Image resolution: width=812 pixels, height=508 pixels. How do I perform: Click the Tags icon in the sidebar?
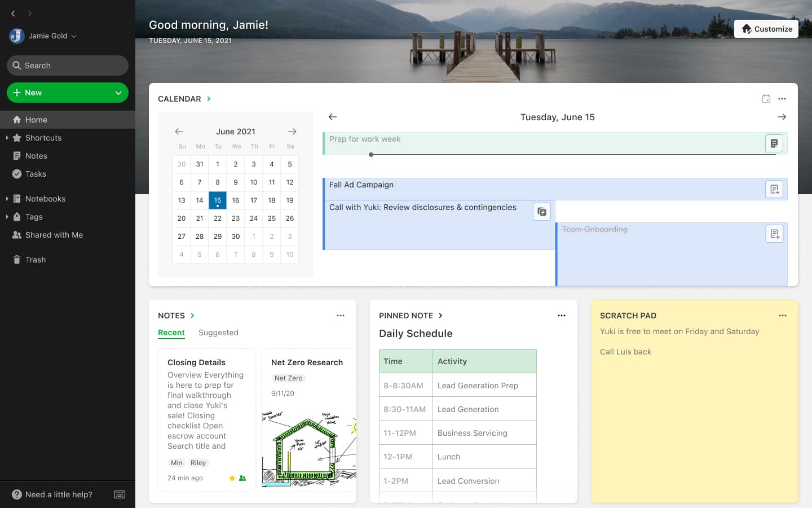17,217
